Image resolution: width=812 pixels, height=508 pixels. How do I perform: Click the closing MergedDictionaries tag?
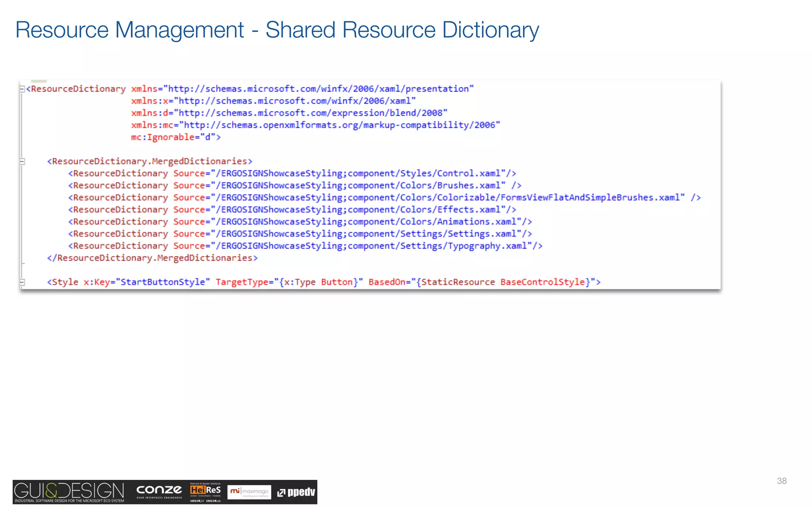click(x=152, y=258)
